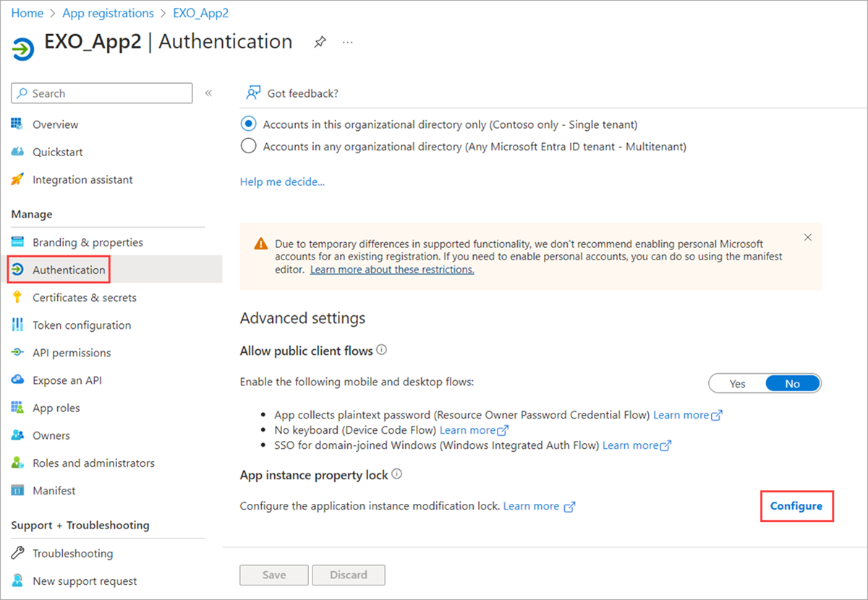Image resolution: width=868 pixels, height=600 pixels.
Task: Click the info icon beside App instance property lock
Action: point(396,475)
